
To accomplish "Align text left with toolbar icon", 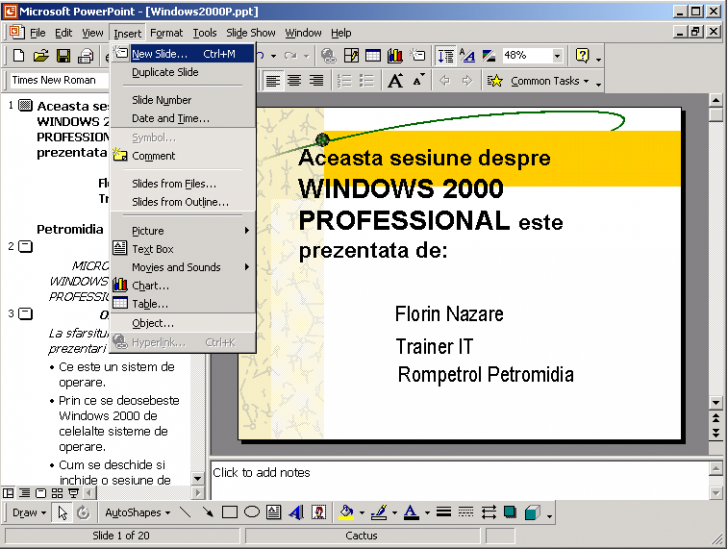I will 273,81.
